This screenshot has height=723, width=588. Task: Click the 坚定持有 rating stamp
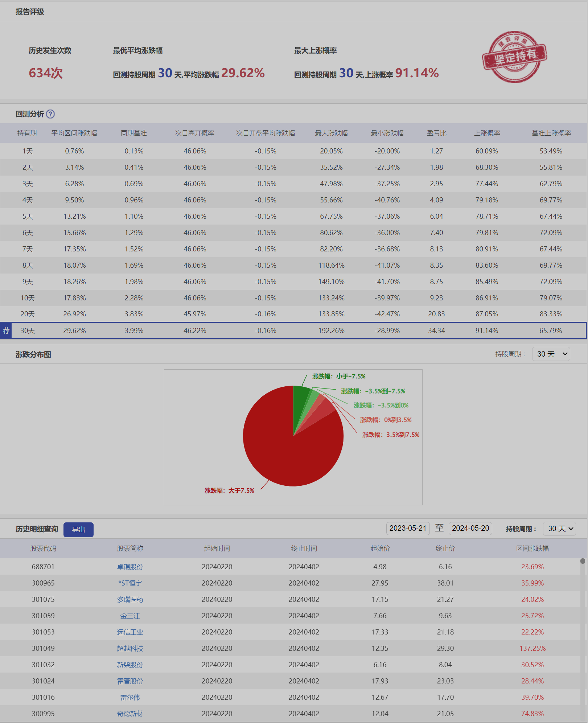514,57
